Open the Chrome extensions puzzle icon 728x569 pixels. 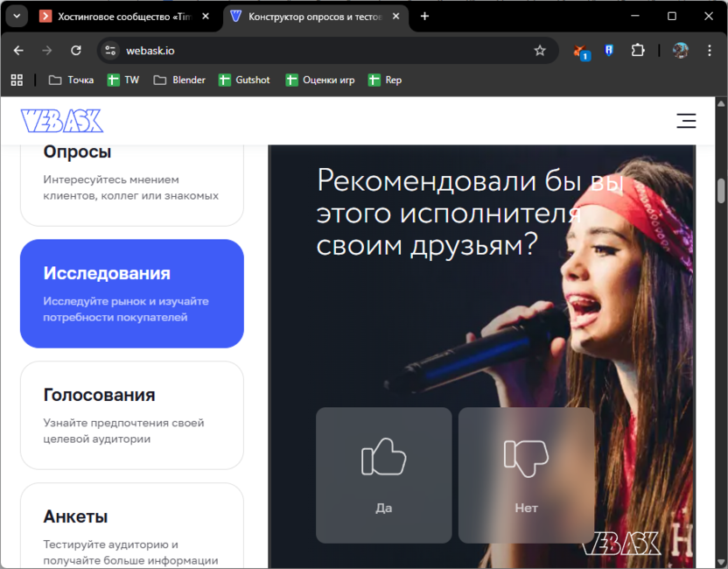click(638, 52)
